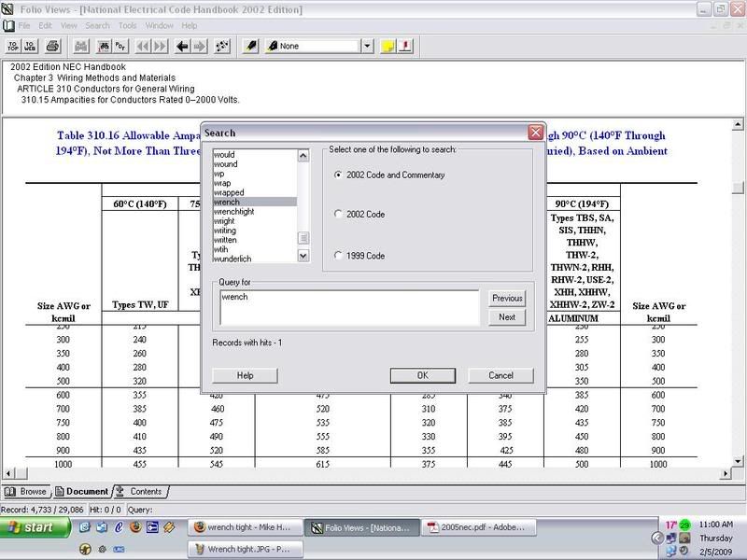Click the Print toolbar icon
747x560 pixels.
[x=52, y=46]
